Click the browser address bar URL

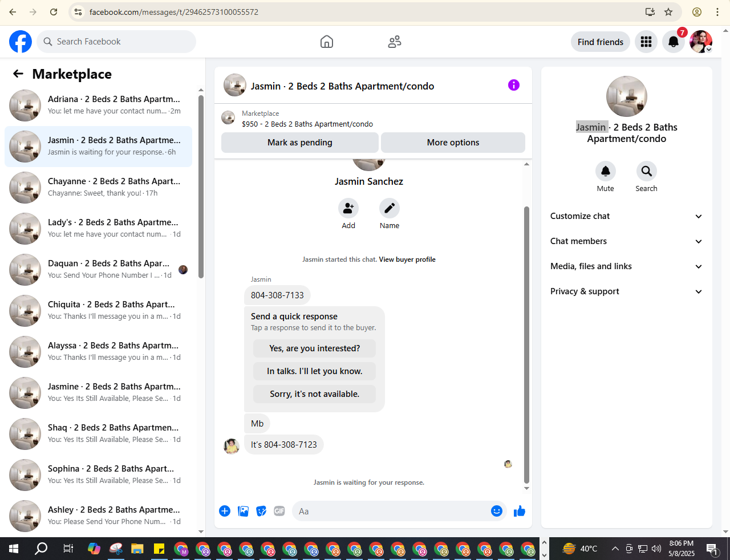(x=173, y=12)
